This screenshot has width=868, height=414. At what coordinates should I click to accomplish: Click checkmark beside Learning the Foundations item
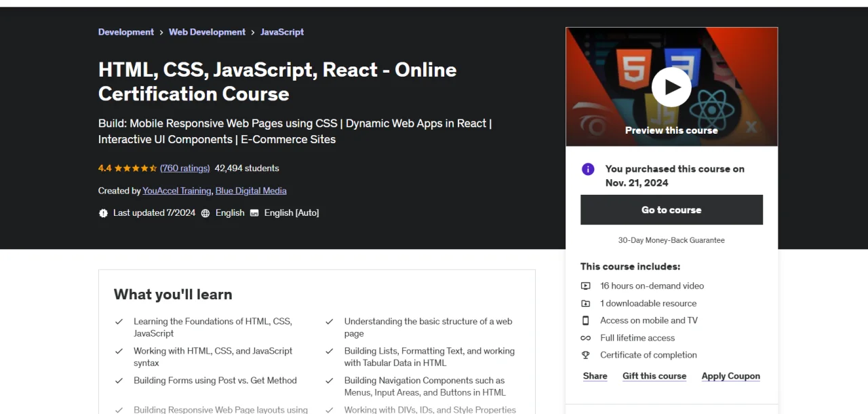point(119,322)
